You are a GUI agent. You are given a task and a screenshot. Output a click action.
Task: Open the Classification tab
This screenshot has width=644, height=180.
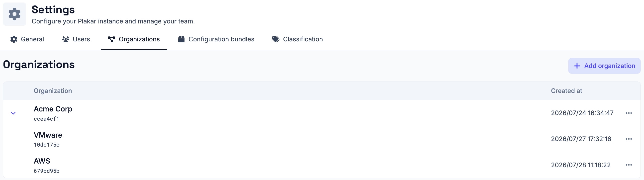[x=297, y=39]
